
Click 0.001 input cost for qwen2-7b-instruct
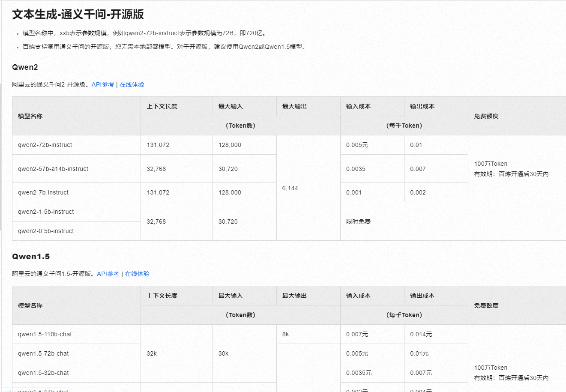354,192
